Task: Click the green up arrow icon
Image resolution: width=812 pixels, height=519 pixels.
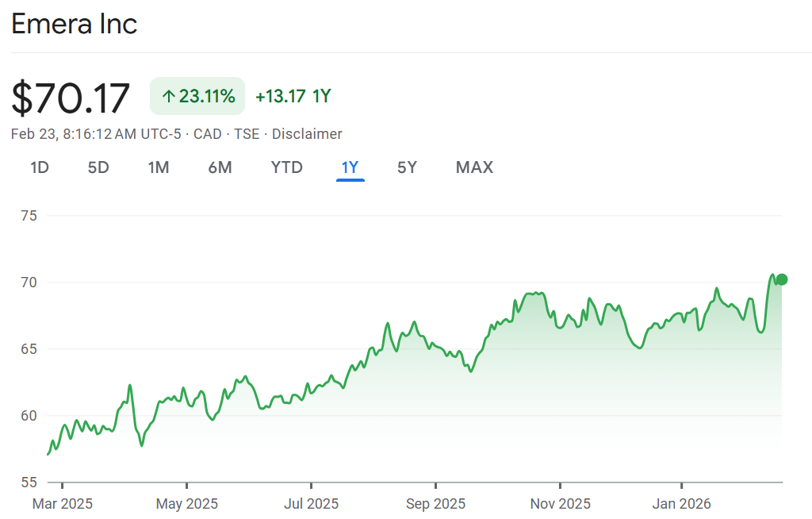Action: 168,97
